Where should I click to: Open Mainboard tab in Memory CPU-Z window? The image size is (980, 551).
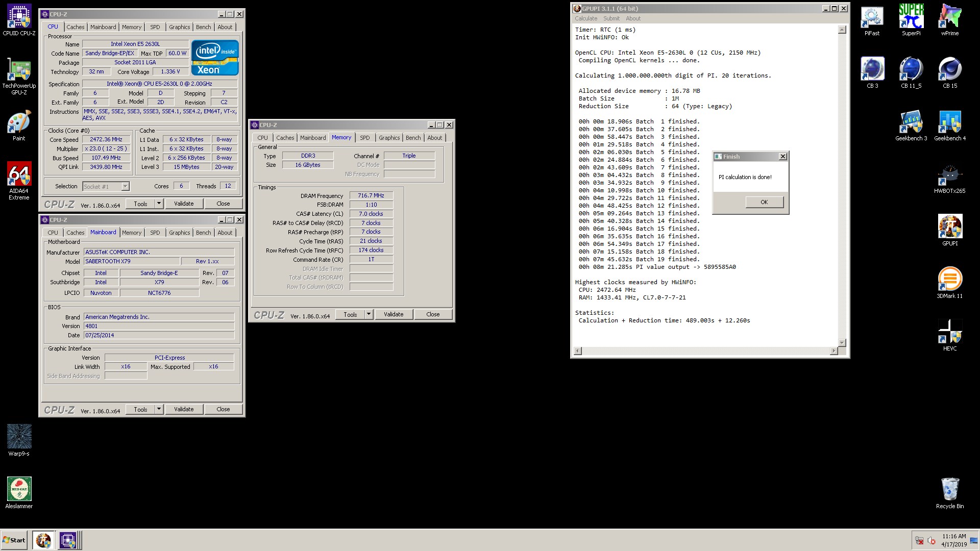tap(312, 138)
